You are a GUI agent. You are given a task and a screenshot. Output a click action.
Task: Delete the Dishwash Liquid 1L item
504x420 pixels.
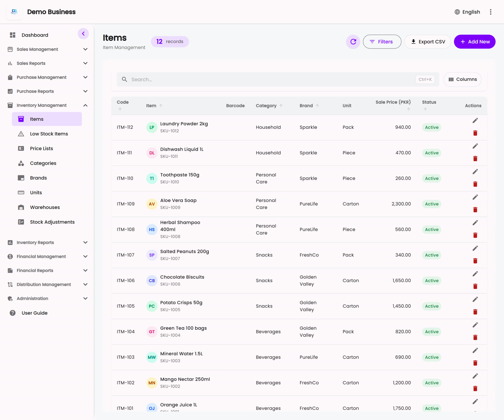tap(475, 159)
